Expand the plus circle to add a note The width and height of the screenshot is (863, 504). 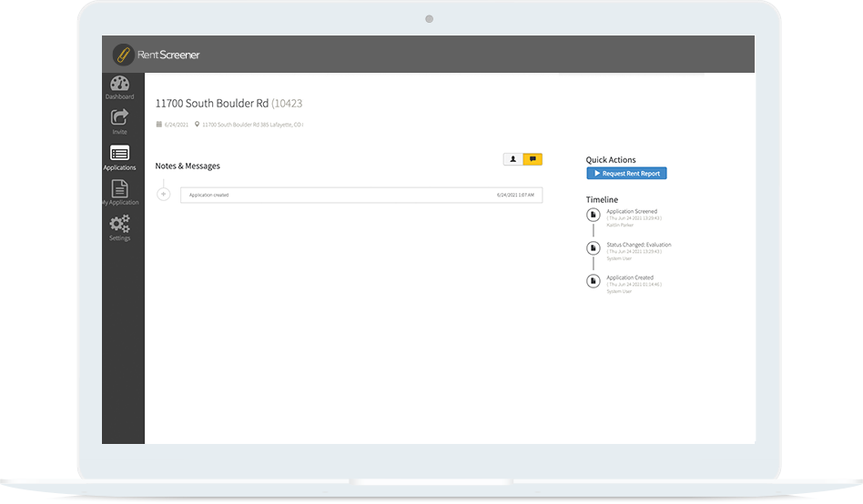pos(164,194)
